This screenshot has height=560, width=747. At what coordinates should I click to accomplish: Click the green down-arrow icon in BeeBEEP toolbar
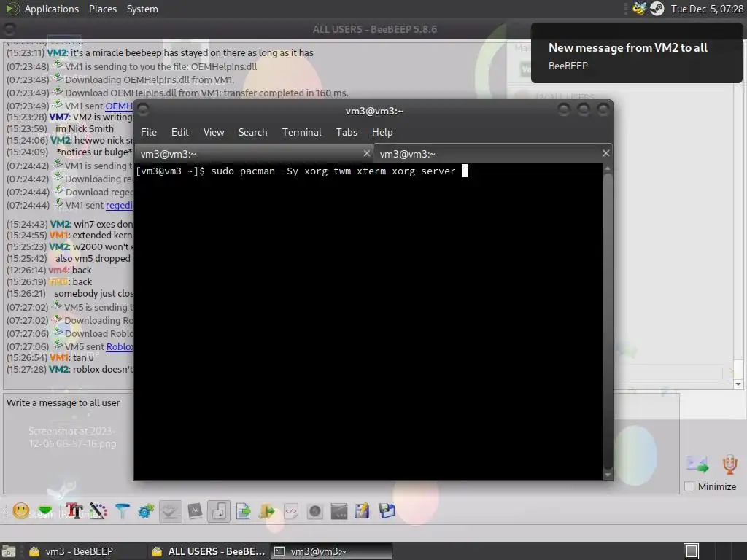click(45, 511)
